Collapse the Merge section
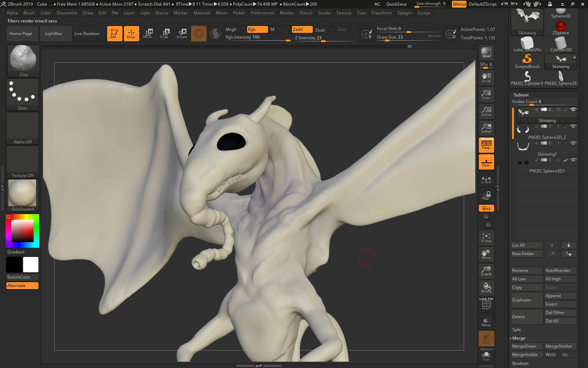This screenshot has width=588, height=368. click(x=519, y=338)
